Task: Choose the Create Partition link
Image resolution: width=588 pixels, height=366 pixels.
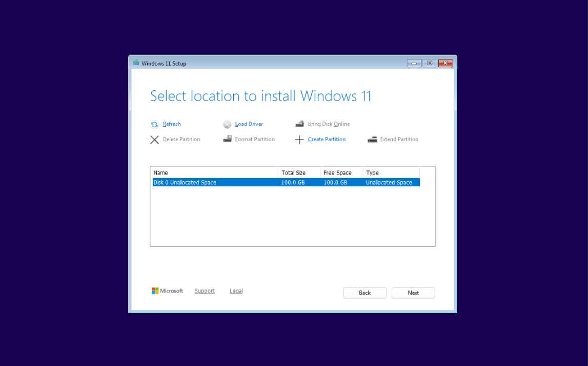Action: (327, 139)
